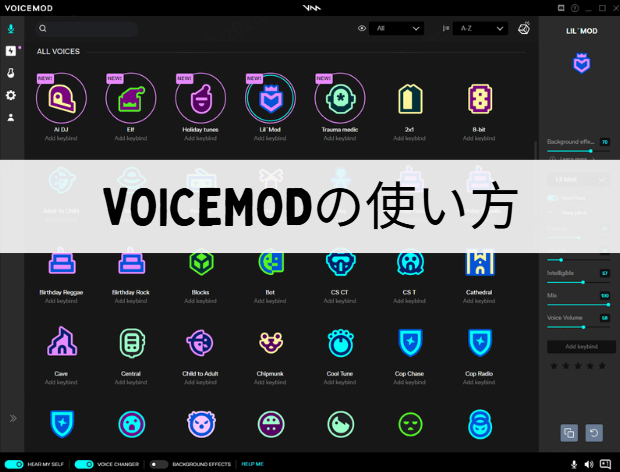Click the Voice Volume value box
This screenshot has width=620, height=472.
tap(605, 318)
